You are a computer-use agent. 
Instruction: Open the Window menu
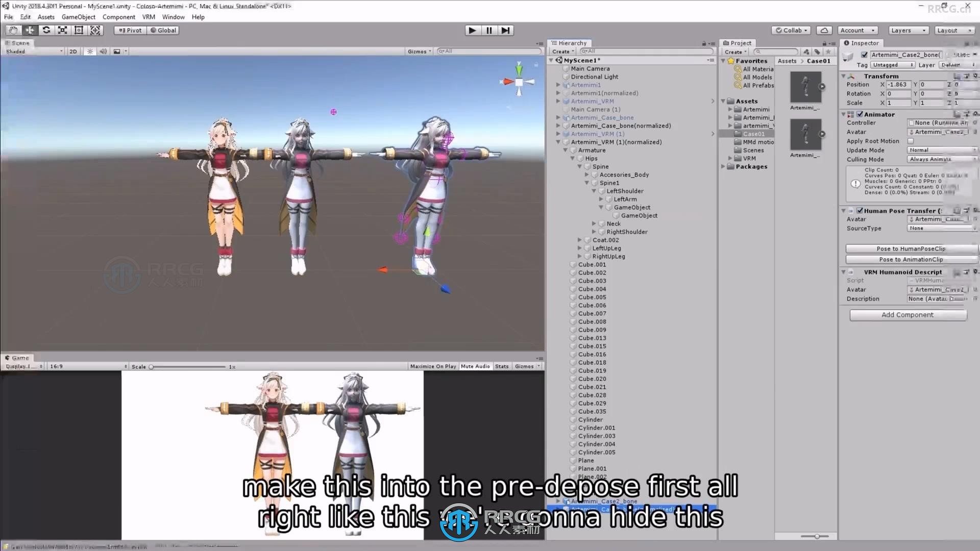click(x=174, y=17)
